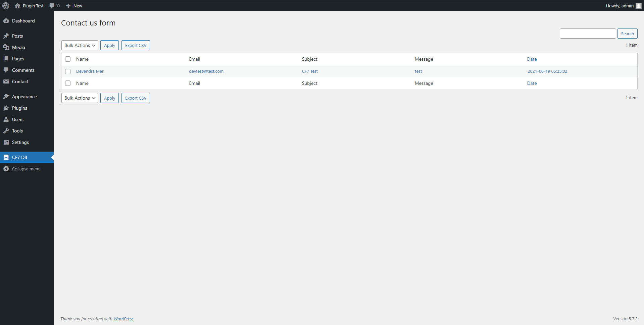Click the Plugins plug icon
This screenshot has width=644, height=325.
[x=6, y=108]
